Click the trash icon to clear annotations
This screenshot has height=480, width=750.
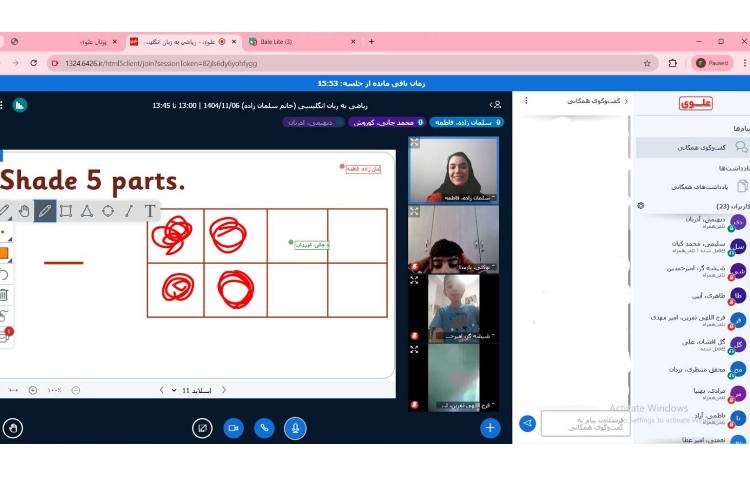[x=4, y=295]
